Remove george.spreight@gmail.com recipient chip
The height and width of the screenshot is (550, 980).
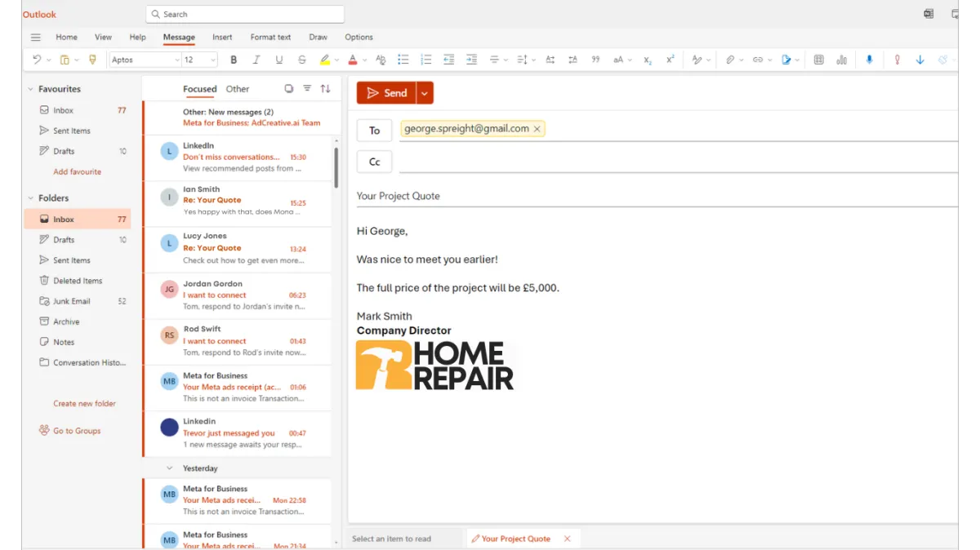pos(537,129)
